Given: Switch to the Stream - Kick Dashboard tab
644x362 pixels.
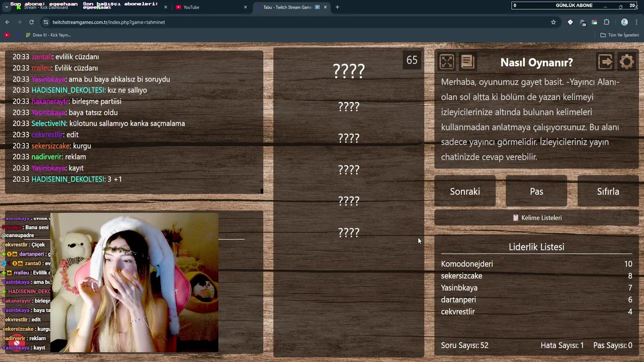Looking at the screenshot, I should point(91,7).
